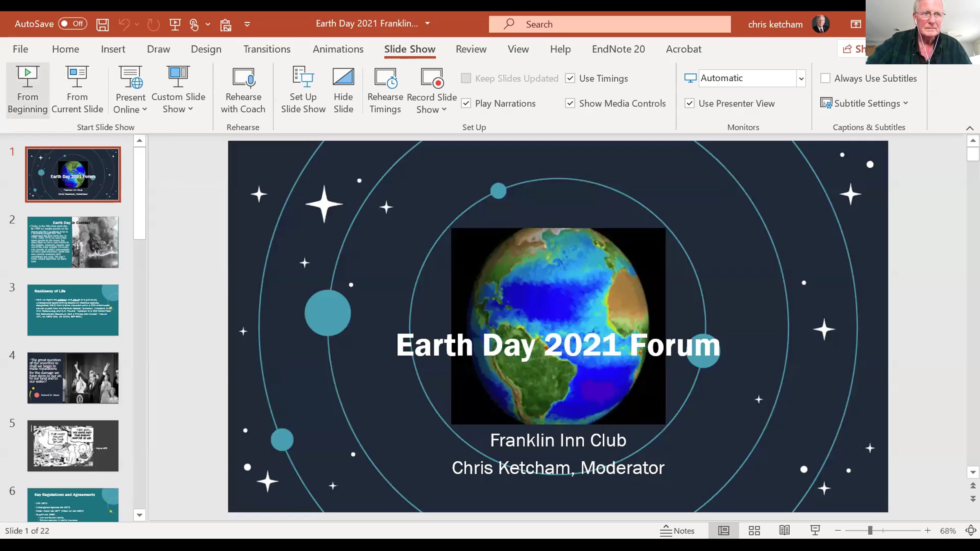Switch to Reading View
The image size is (980, 551).
pos(784,531)
